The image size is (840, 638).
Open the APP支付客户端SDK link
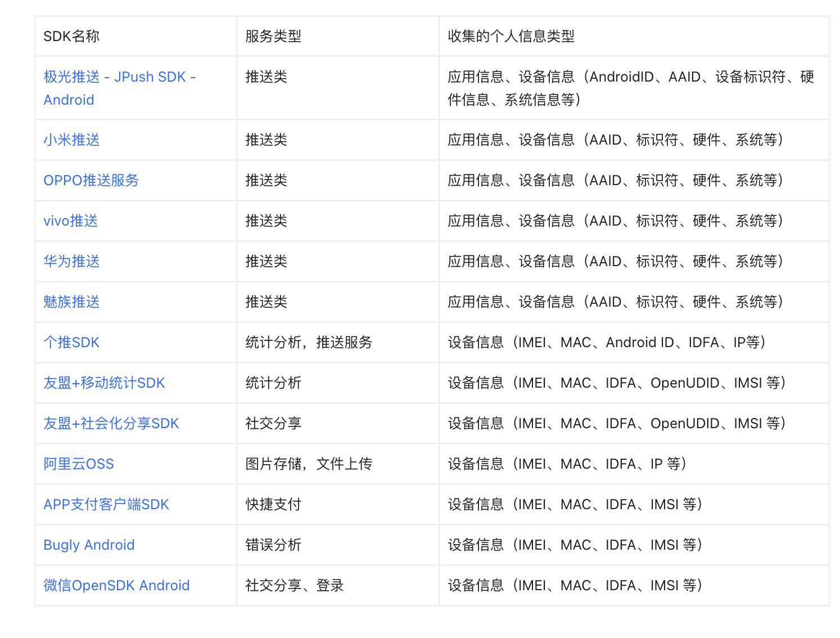(106, 504)
